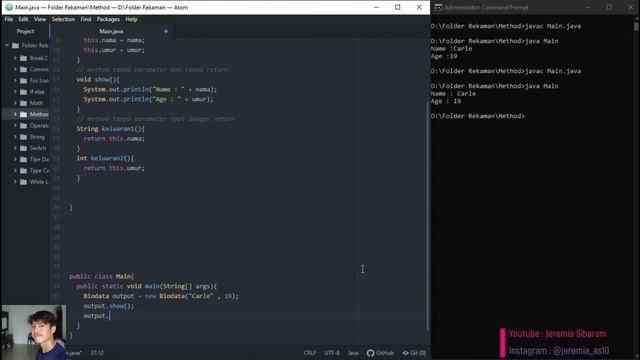640x360 pixels.
Task: Click the 37:12 cursor position indicator
Action: point(97,353)
